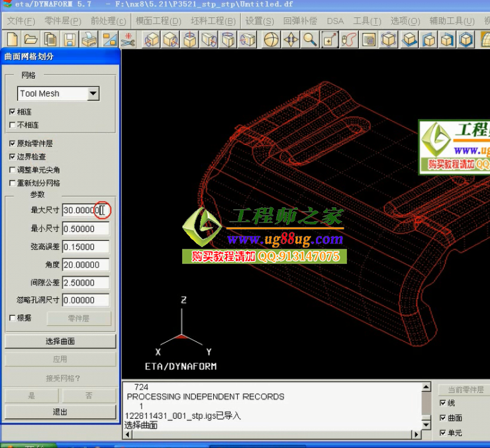
Task: Activate the window zoom icon
Action: click(329, 40)
